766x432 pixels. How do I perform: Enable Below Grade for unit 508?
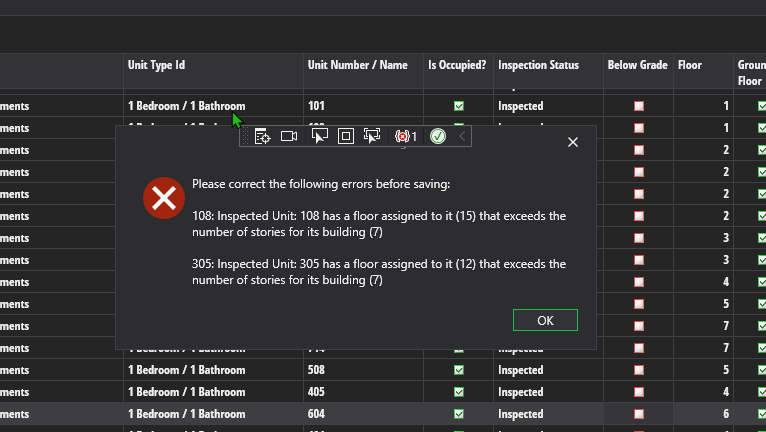click(639, 370)
